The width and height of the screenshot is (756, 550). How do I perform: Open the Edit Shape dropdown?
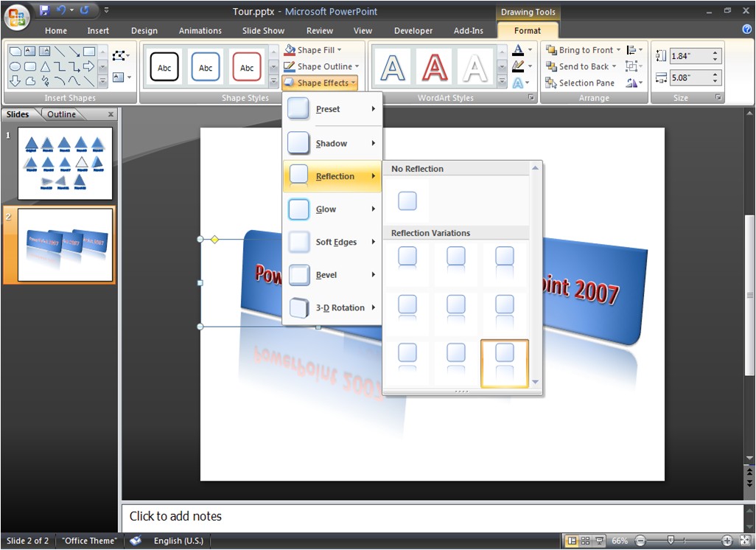[x=122, y=56]
